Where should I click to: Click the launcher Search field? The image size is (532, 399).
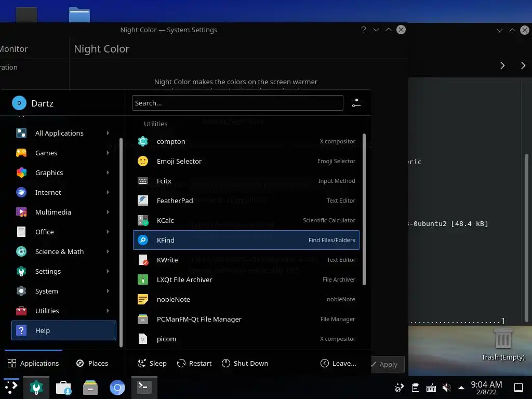click(x=237, y=103)
